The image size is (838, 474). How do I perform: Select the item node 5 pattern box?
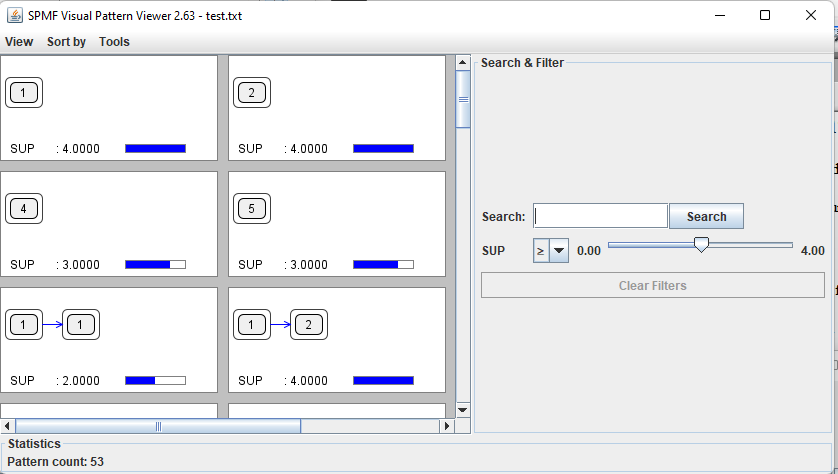[x=252, y=210]
